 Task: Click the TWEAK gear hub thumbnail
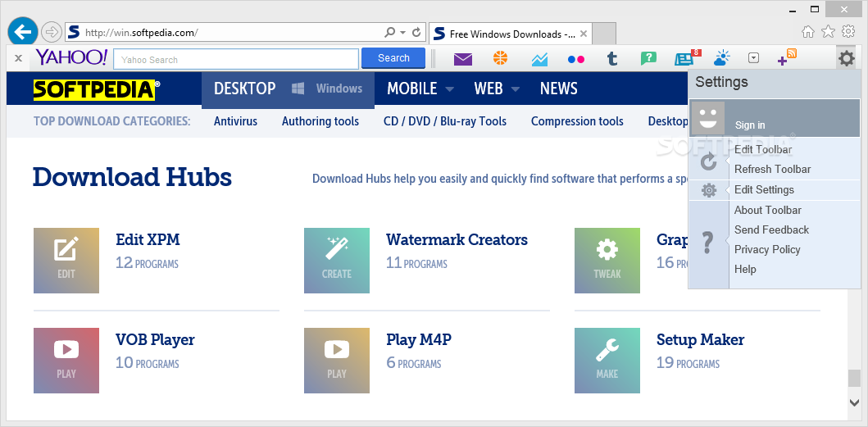(x=607, y=261)
